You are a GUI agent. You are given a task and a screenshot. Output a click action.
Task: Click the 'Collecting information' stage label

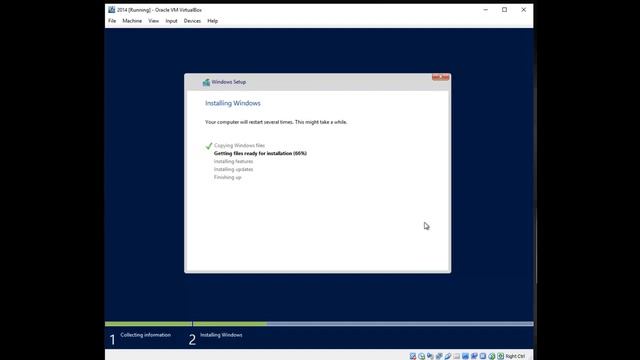tap(145, 335)
